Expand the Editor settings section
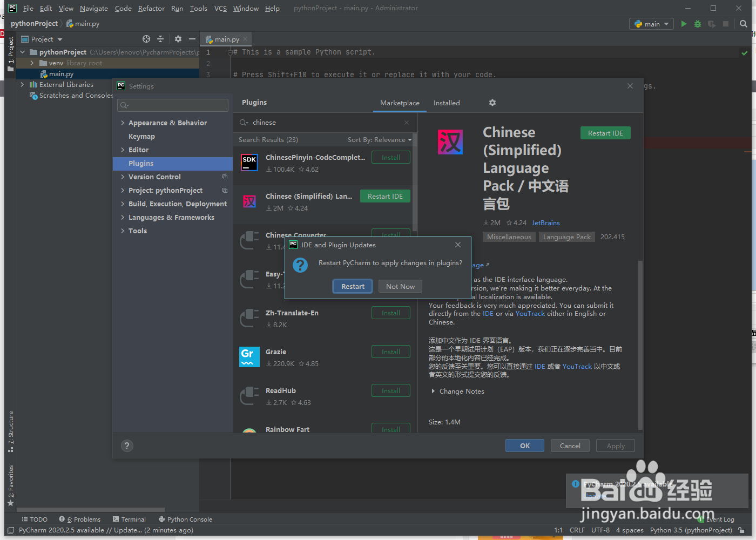 click(x=123, y=150)
